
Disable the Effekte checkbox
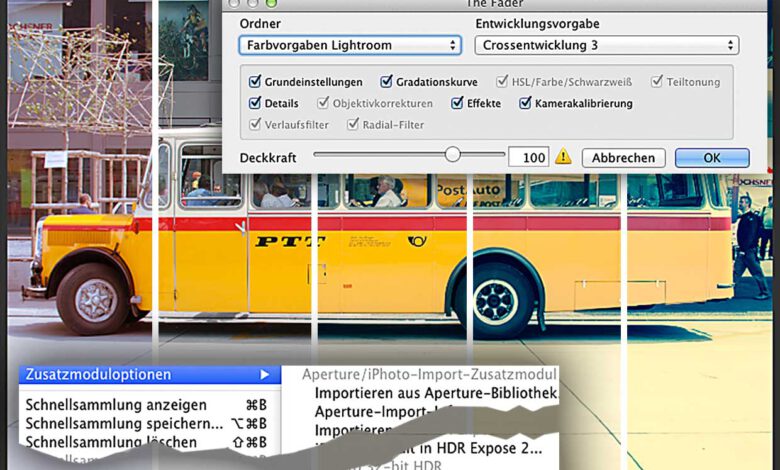[457, 103]
